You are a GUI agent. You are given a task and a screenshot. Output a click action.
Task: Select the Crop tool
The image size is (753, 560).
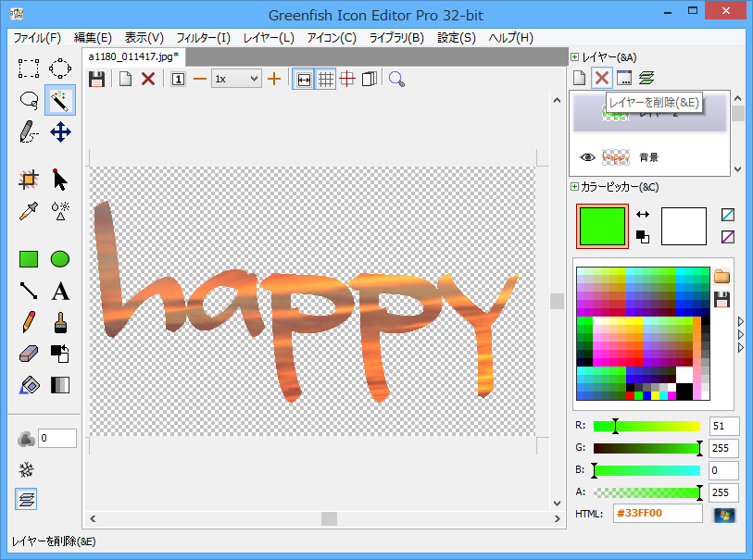[29, 180]
